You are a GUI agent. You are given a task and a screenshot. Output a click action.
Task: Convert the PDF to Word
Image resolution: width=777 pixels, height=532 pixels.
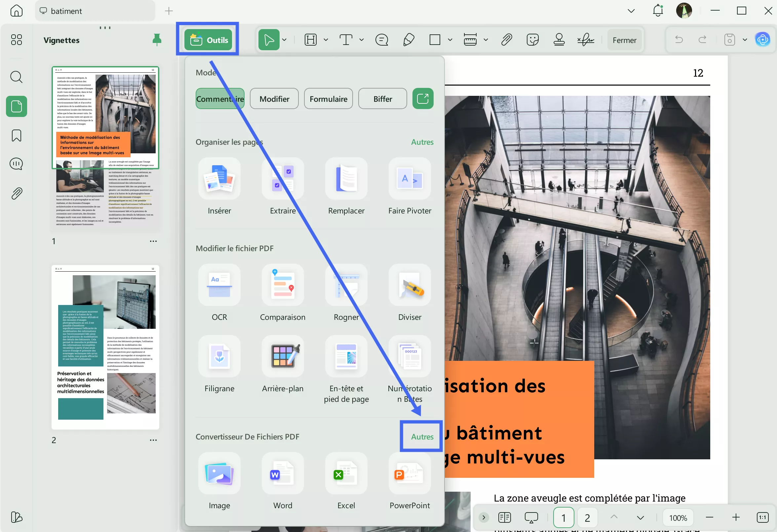[x=283, y=481]
